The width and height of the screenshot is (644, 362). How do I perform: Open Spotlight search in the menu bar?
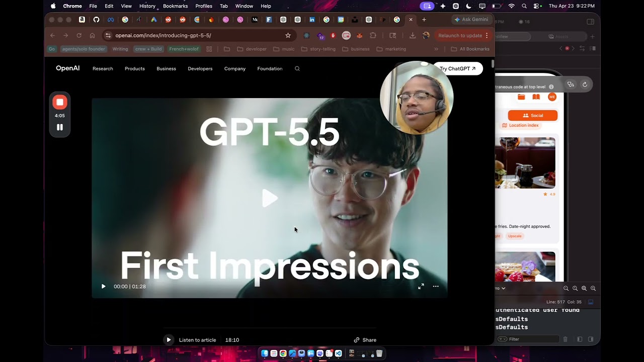524,6
